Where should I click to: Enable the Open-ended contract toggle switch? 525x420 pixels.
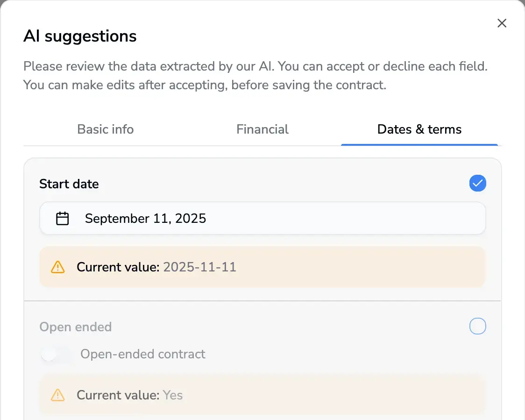[x=56, y=355]
